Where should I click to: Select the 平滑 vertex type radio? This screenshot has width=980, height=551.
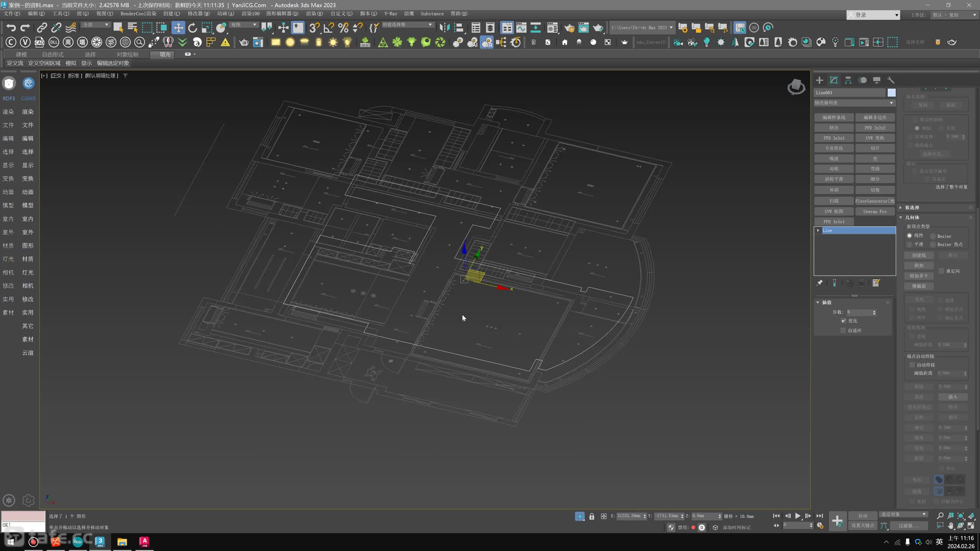pos(910,244)
